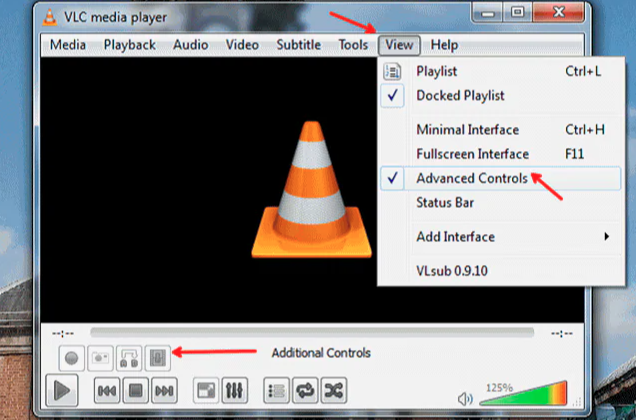Open the Help menu
The image size is (636, 420).
pyautogui.click(x=444, y=45)
